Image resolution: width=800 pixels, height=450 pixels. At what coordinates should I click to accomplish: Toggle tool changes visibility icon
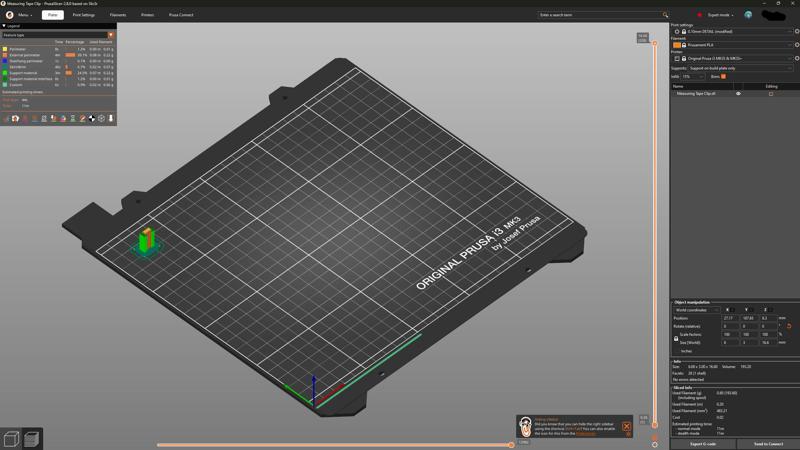pyautogui.click(x=54, y=118)
